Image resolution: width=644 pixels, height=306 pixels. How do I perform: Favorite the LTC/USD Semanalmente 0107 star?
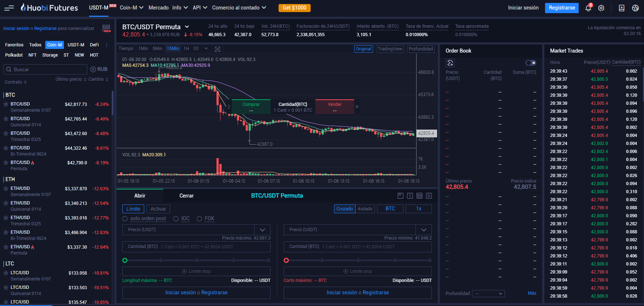[6, 273]
